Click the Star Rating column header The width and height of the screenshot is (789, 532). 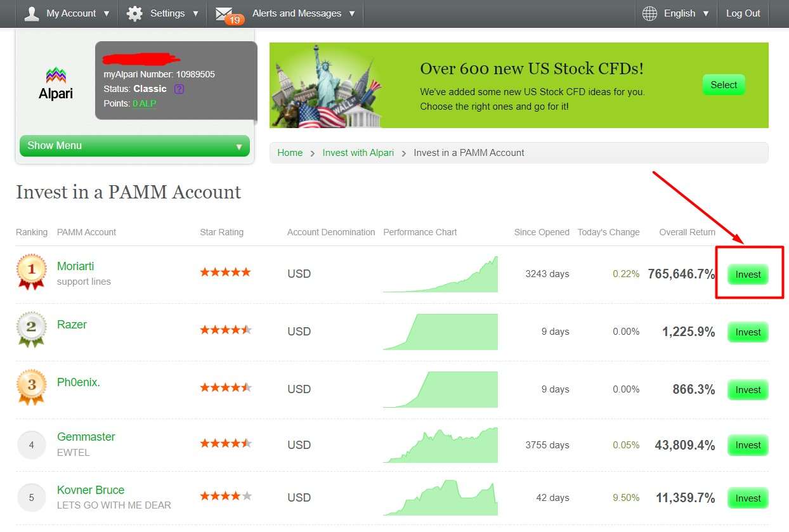(221, 232)
